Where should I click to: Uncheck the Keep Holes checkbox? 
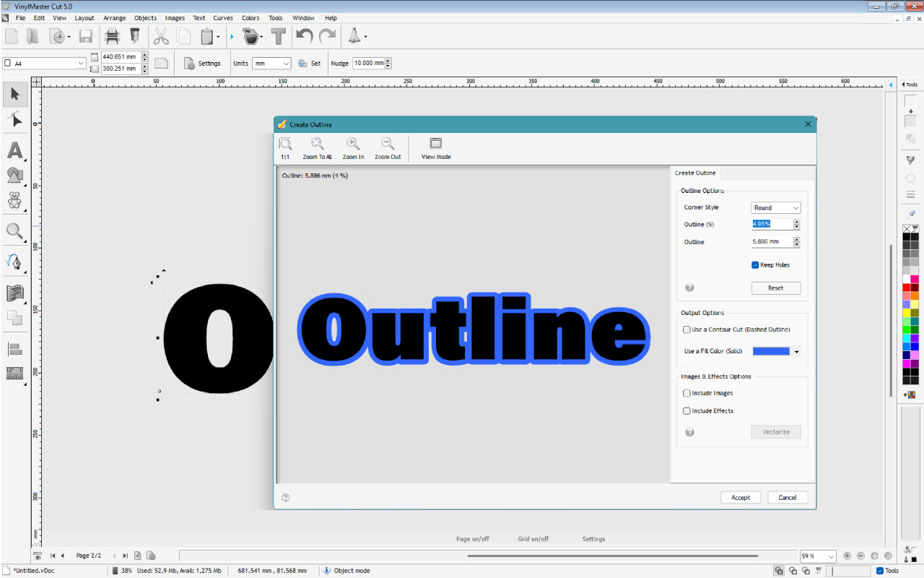pos(755,265)
